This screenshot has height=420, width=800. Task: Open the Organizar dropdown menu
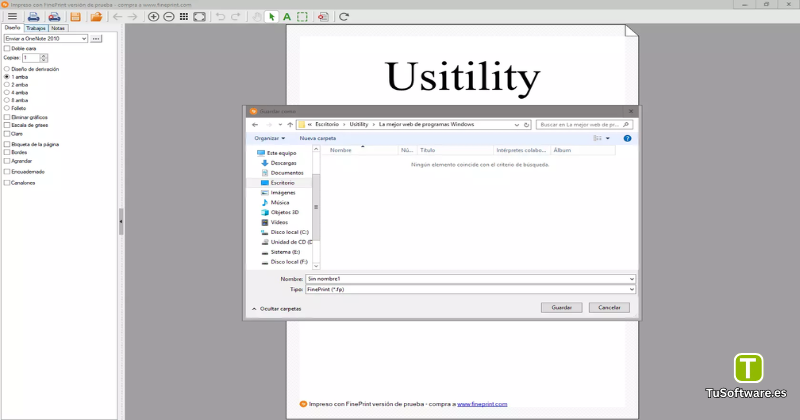coord(269,138)
